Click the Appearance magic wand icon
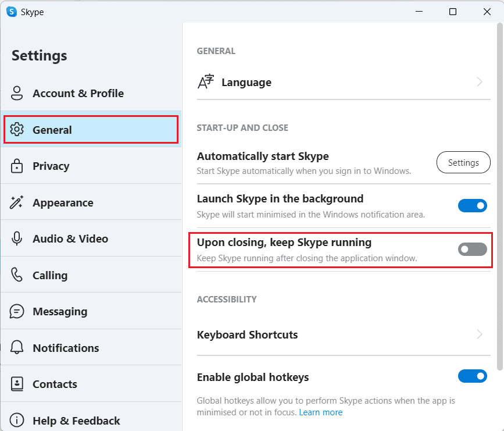Screen dimensions: 504x431 (17, 202)
